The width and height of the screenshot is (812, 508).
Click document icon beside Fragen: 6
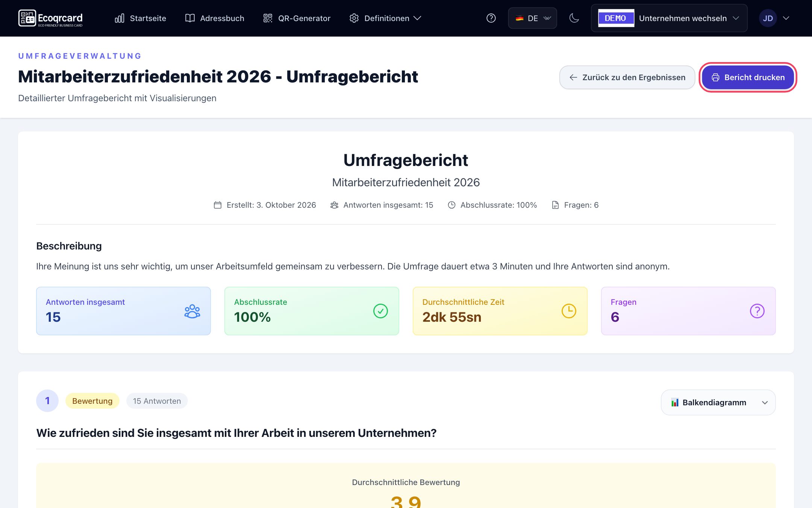click(555, 205)
